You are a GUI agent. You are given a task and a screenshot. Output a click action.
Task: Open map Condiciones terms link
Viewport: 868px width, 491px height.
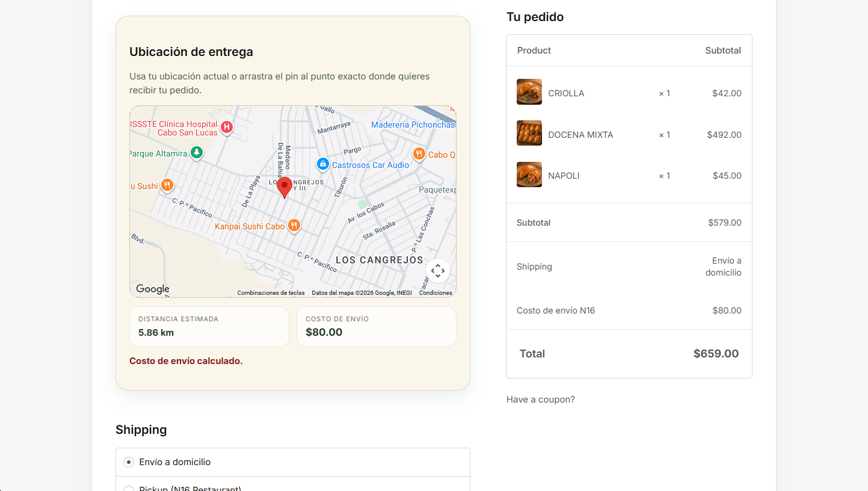pos(436,293)
